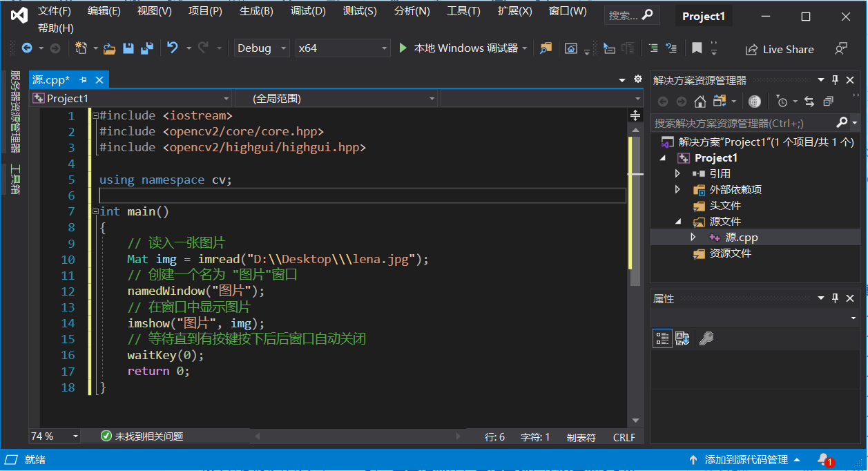This screenshot has height=471, width=868.
Task: Click the comment selected lines icon
Action: point(653,48)
